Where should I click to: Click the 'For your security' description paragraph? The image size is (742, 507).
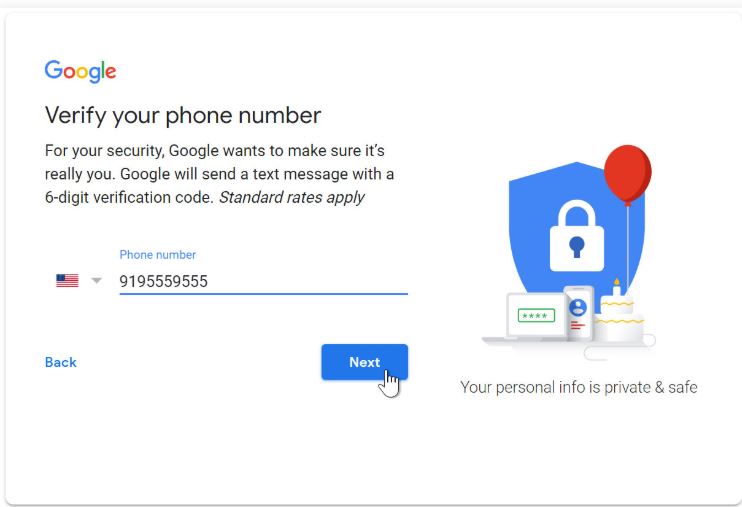pos(219,174)
